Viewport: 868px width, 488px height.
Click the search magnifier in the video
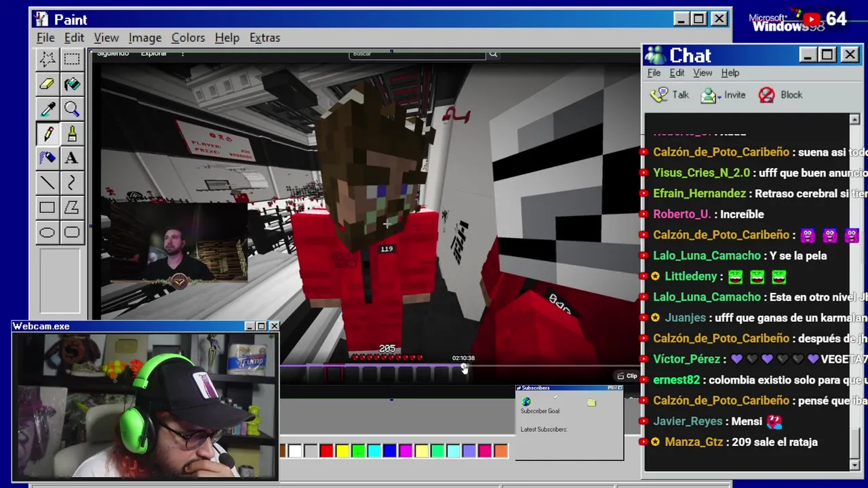[493, 54]
